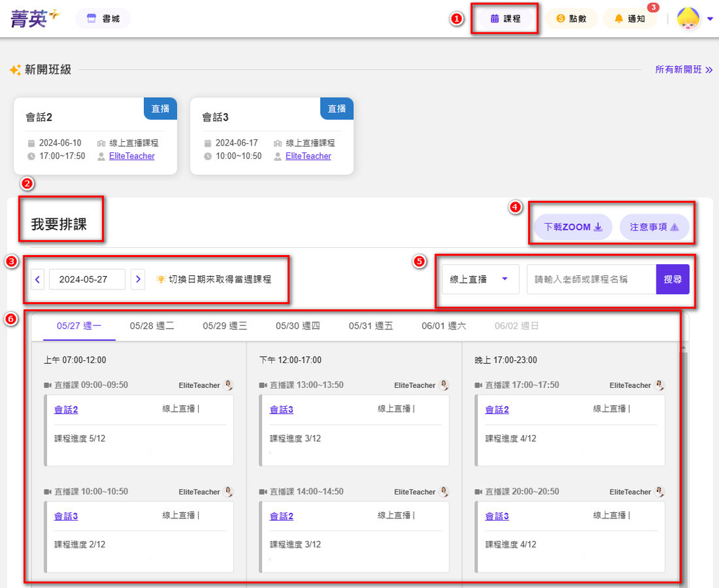Open the 線上直播 course type dropdown
The width and height of the screenshot is (719, 588).
click(x=480, y=279)
